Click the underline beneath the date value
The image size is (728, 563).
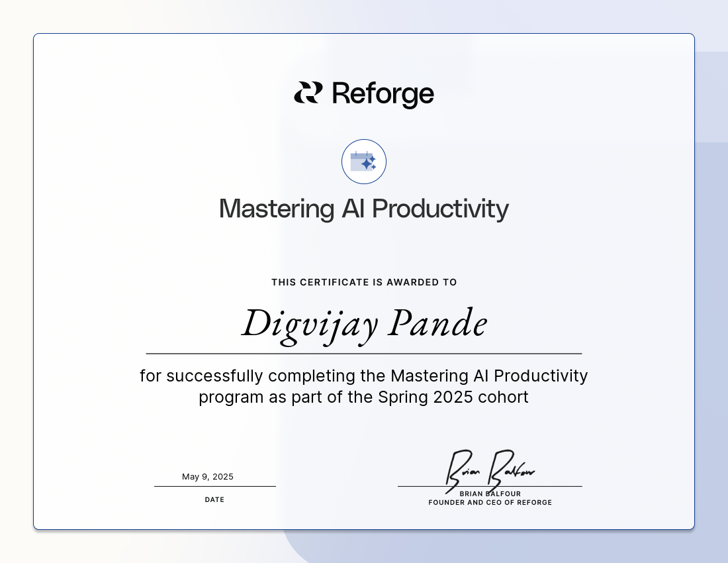[214, 486]
